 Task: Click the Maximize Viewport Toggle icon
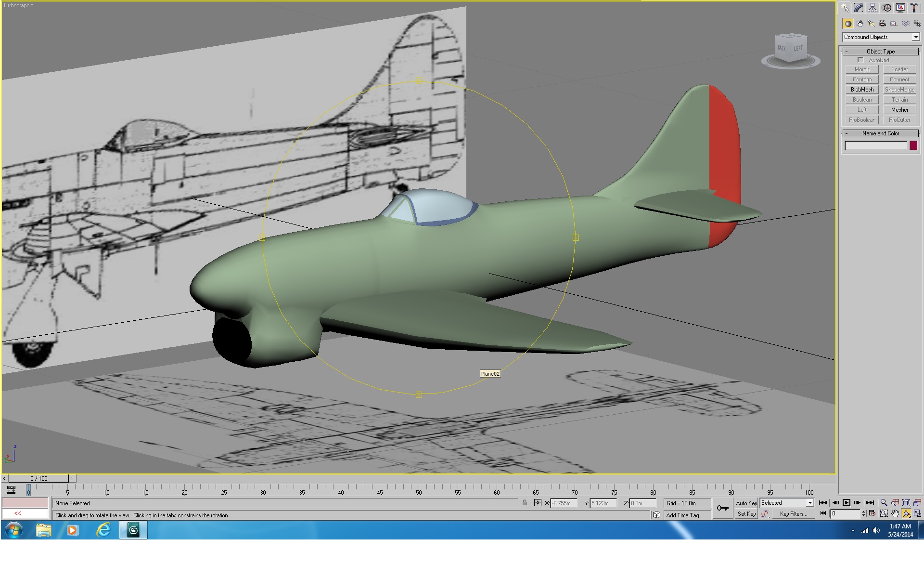(917, 514)
